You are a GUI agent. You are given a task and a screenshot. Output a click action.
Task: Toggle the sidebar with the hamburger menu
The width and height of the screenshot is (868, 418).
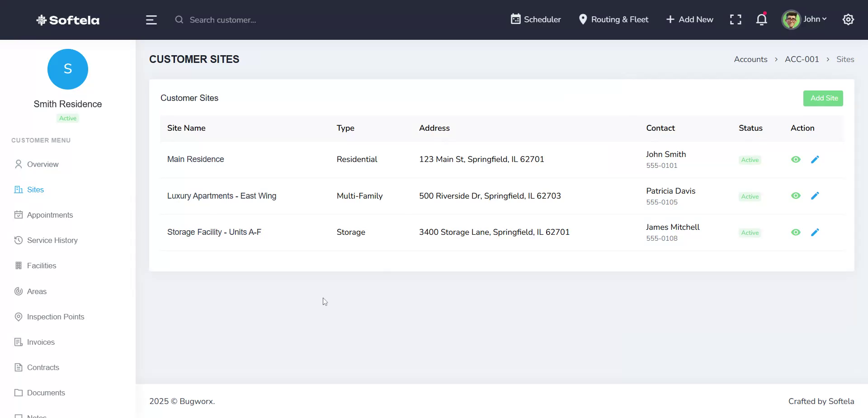[151, 19]
